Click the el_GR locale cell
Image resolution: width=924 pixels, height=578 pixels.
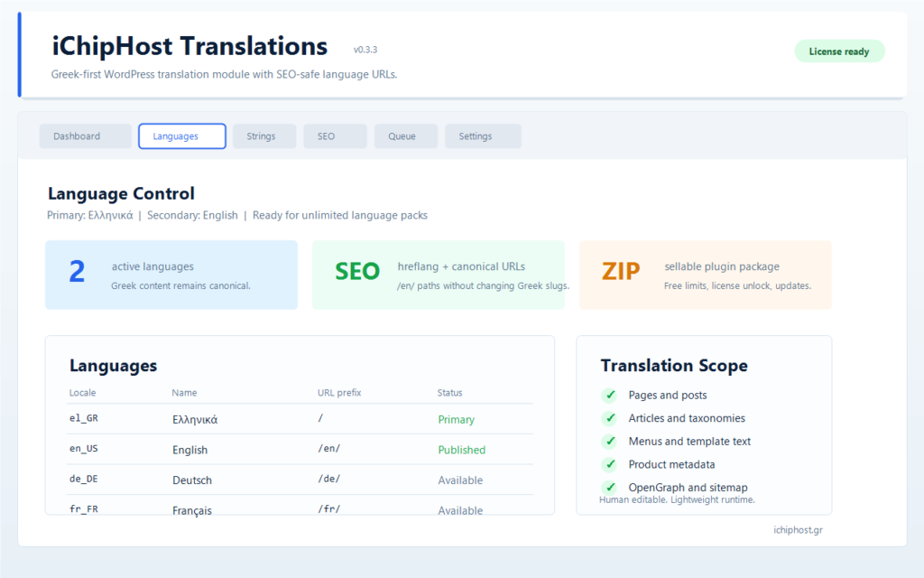[x=84, y=418]
